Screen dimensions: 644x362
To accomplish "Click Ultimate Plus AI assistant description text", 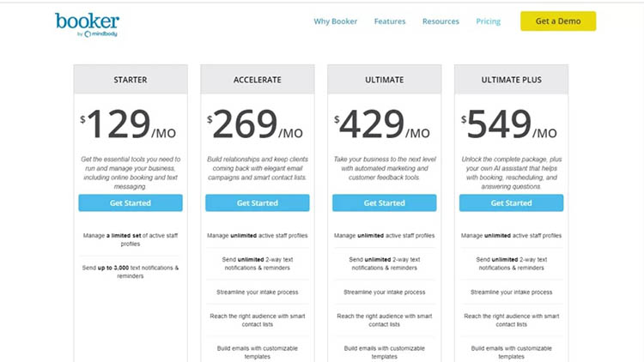I will tap(512, 172).
